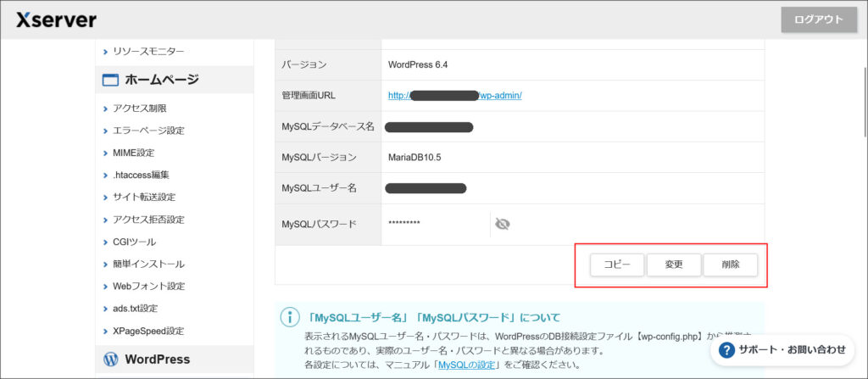Viewport: 868px width, 379px height.
Task: Open サポート・お問い合わせ help button
Action: (x=782, y=349)
